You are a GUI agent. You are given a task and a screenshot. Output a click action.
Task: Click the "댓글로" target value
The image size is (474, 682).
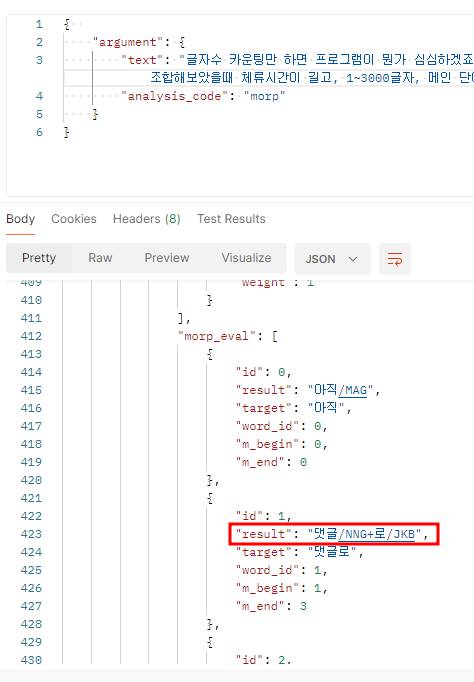(x=332, y=552)
